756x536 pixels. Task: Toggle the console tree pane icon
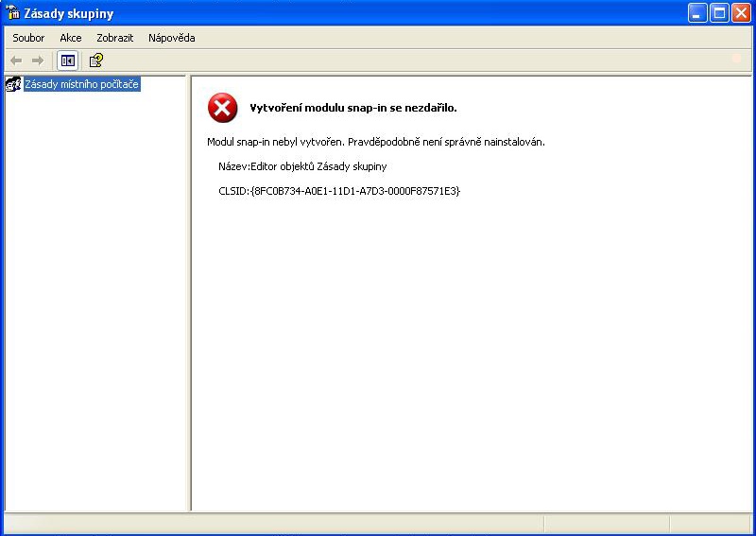tap(67, 61)
